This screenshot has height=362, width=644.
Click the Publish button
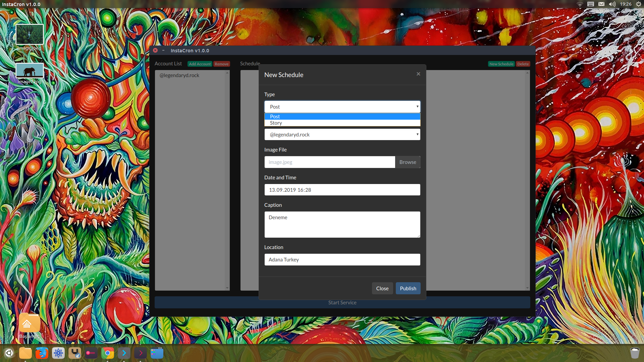408,288
